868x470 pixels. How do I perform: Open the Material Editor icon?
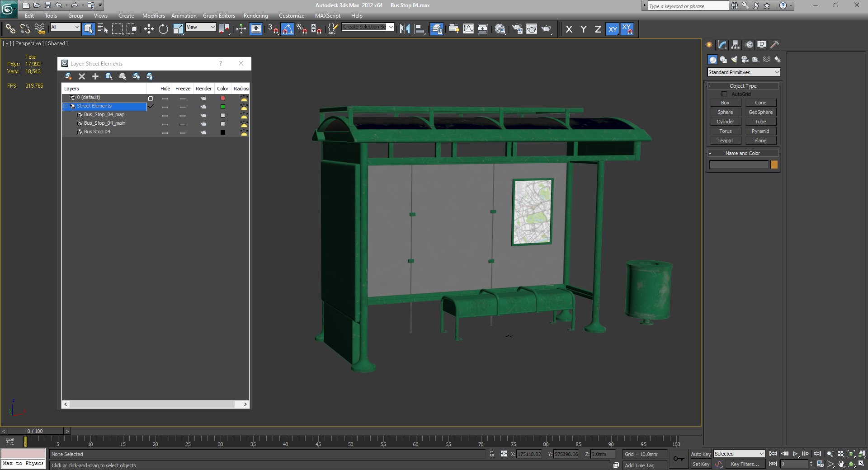500,29
